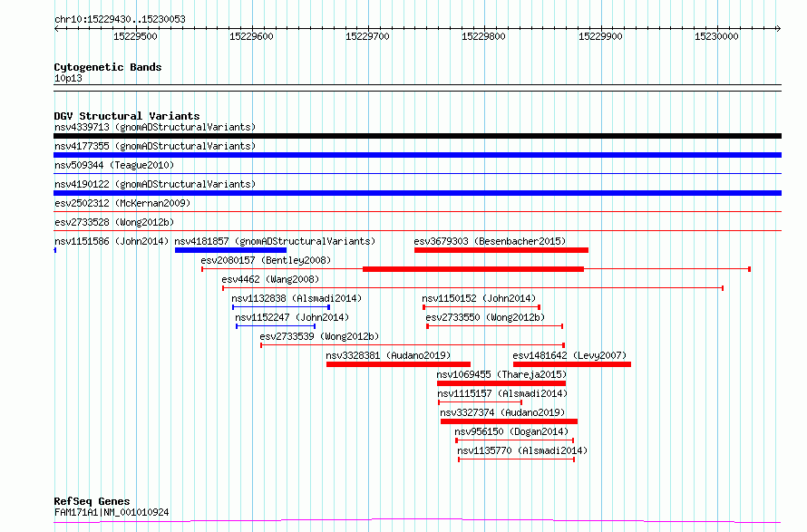Open variant nsv1132838 (Alsmadi2014)
The height and width of the screenshot is (532, 807).
pyautogui.click(x=297, y=298)
